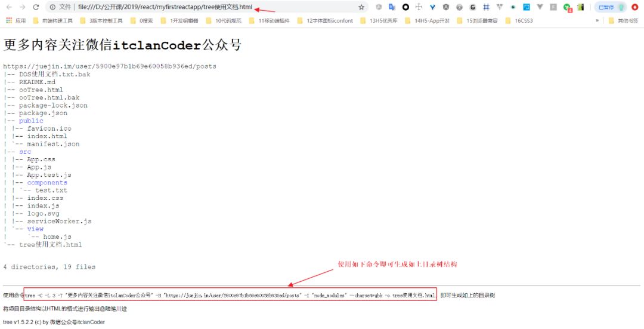This screenshot has height=329, width=644.
Task: Open the 前端构建工具 bookmark folder
Action: click(52, 20)
